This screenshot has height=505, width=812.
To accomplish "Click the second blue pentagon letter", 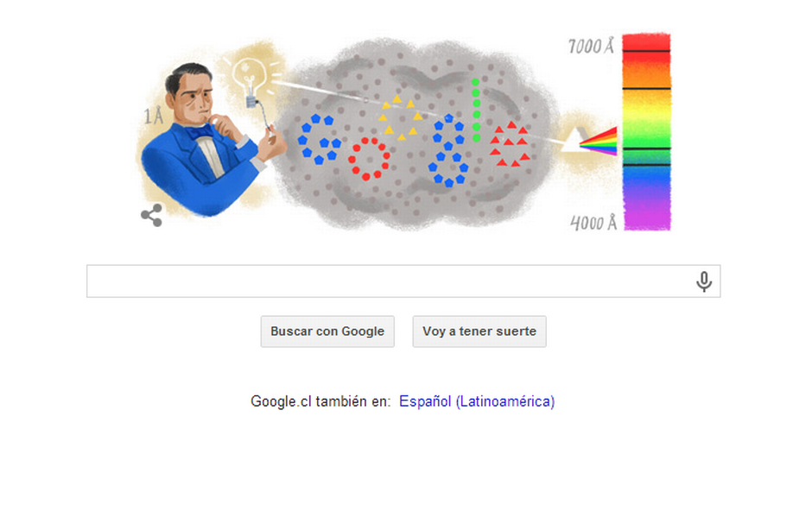I will (448, 150).
